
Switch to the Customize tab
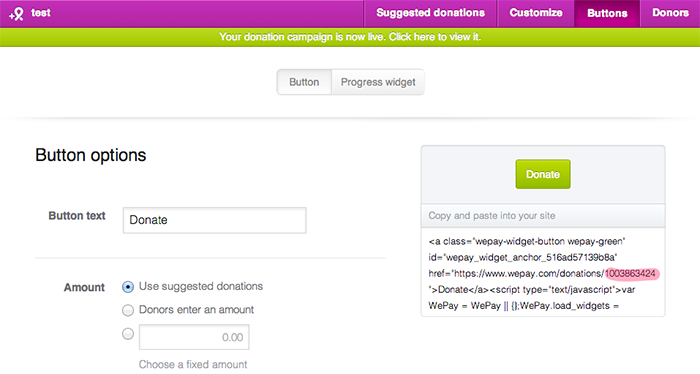pos(536,13)
